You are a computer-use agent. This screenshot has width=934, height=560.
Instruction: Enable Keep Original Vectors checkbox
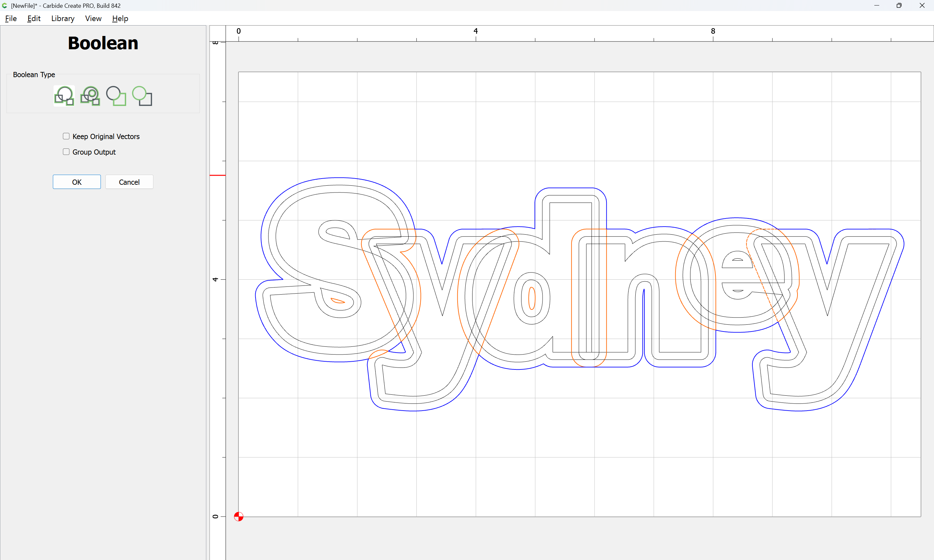point(66,136)
